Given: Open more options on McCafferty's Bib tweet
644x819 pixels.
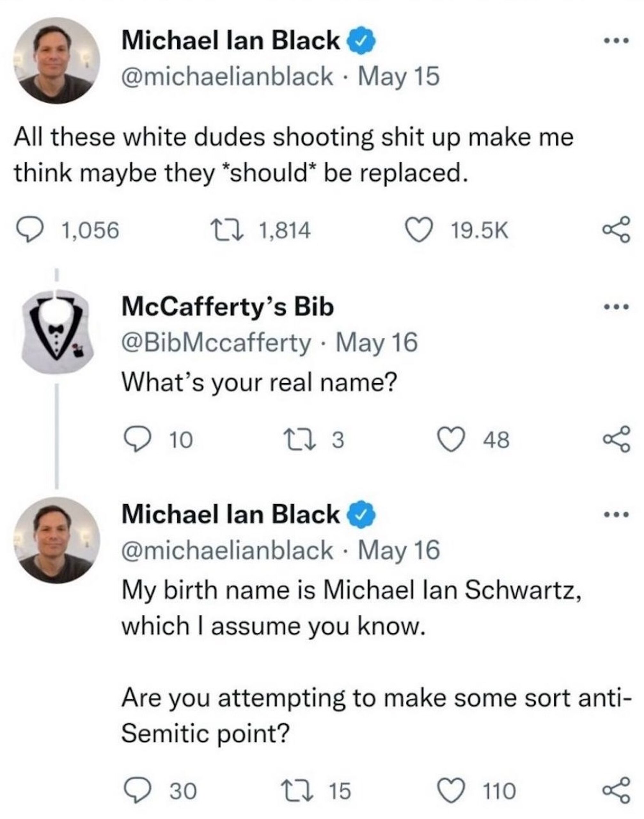Looking at the screenshot, I should [x=617, y=307].
